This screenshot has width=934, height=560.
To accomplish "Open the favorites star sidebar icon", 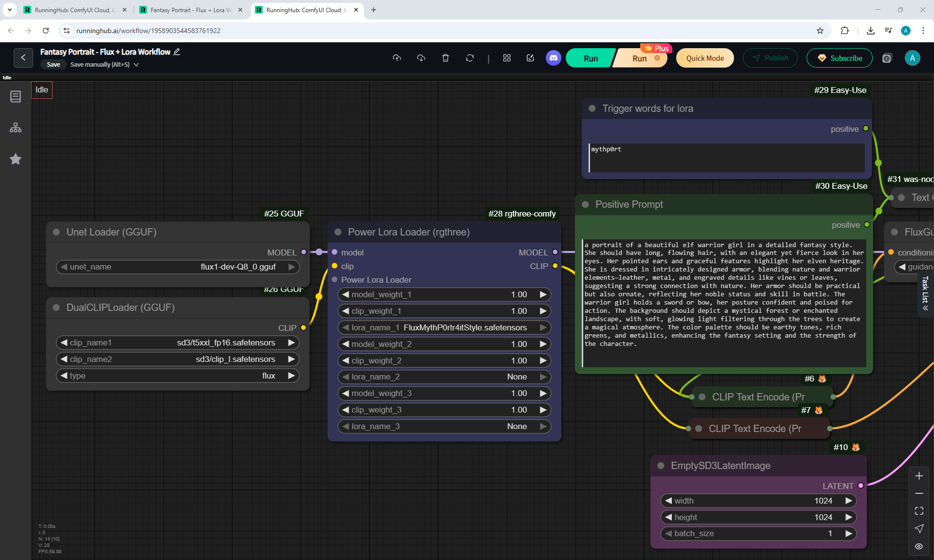I will tap(16, 159).
